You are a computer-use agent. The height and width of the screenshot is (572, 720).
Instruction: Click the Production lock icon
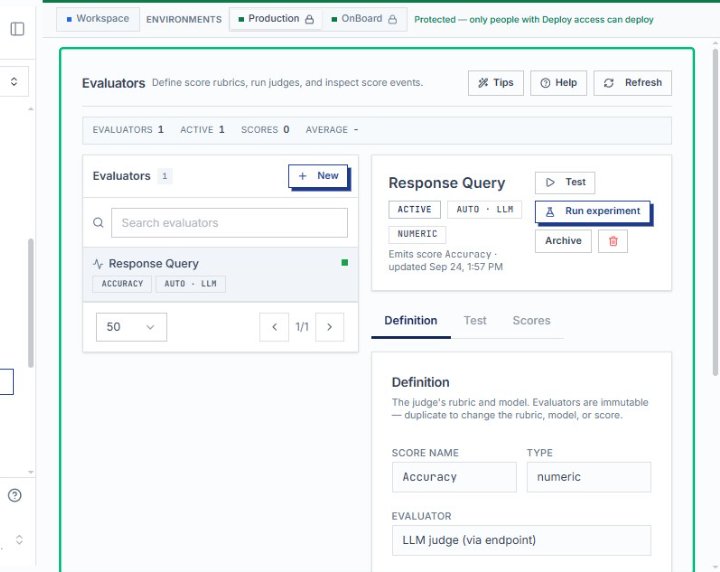[309, 19]
